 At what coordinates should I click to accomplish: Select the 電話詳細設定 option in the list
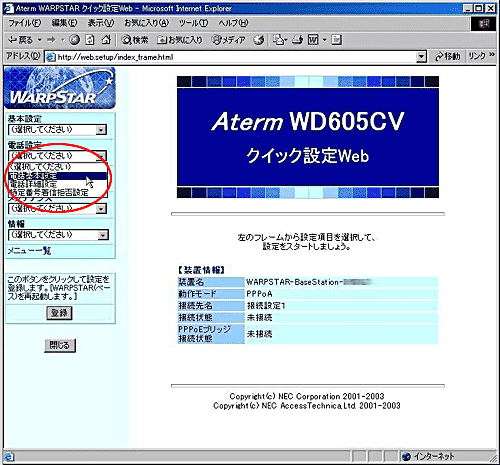(57, 184)
